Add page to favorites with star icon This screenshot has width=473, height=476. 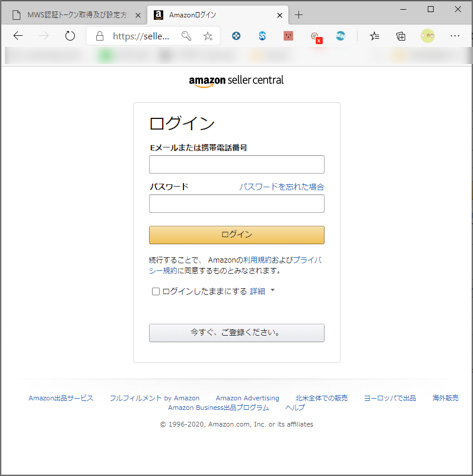(208, 36)
